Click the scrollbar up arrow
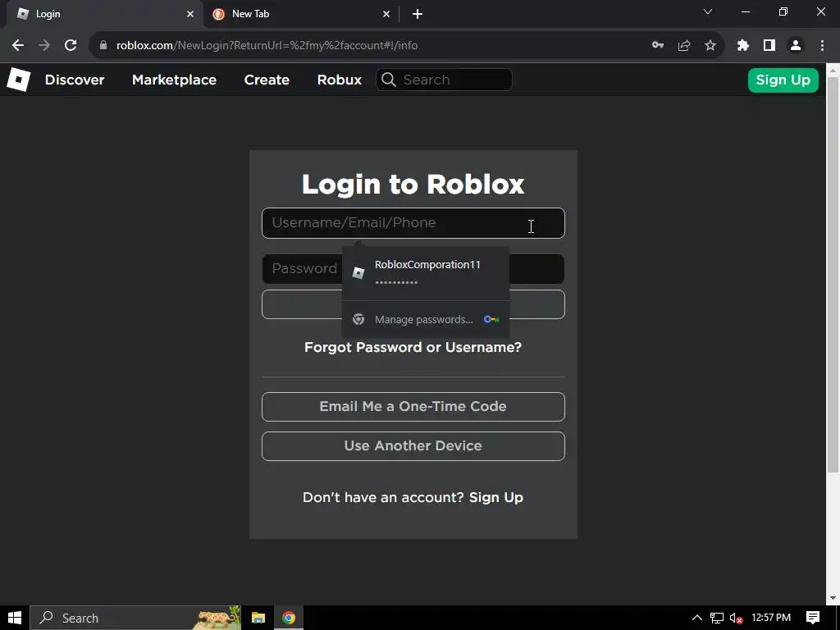 [x=833, y=69]
